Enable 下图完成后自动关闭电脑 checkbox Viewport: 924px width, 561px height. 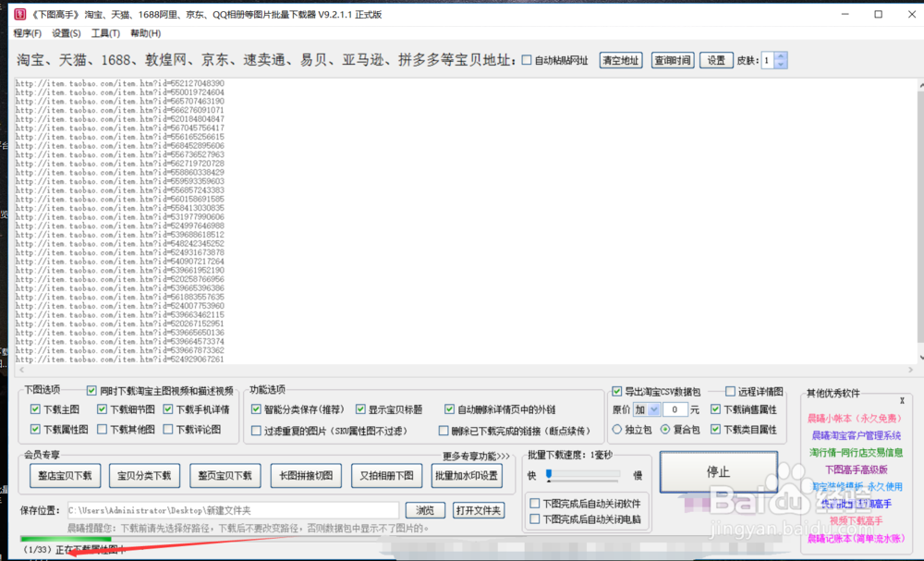pos(535,518)
